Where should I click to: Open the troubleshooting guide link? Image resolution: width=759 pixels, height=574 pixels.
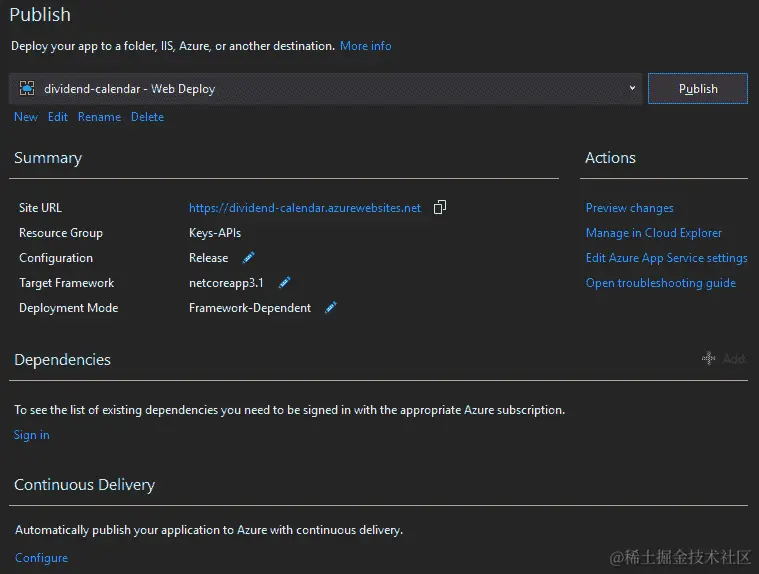pyautogui.click(x=660, y=283)
